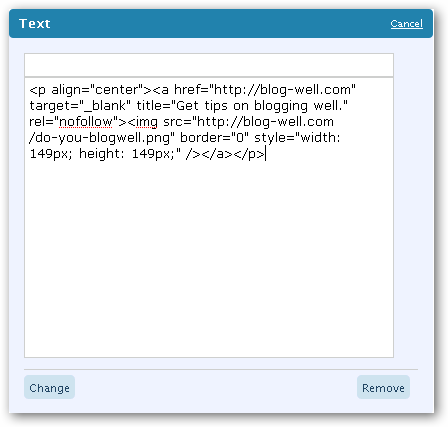Click the blue header bar of the Text widget
The image size is (448, 427).
221,24
